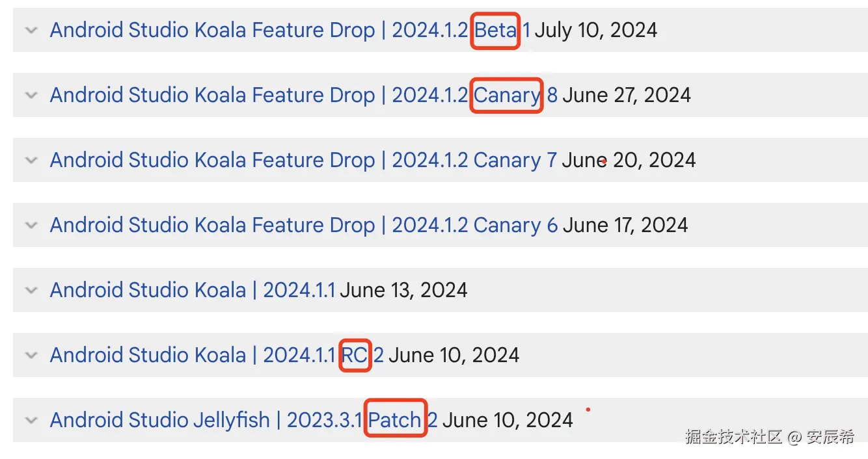
Task: Toggle the arrow beside Canary 7 release
Action: coord(31,161)
